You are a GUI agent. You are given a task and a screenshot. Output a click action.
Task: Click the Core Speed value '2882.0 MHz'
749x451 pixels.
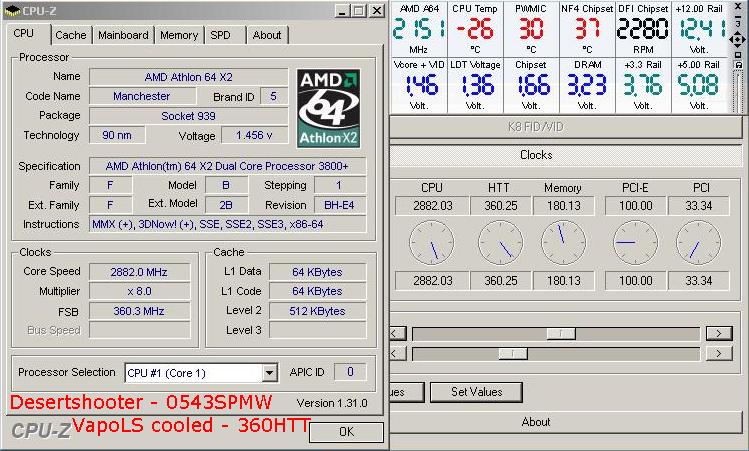[139, 272]
